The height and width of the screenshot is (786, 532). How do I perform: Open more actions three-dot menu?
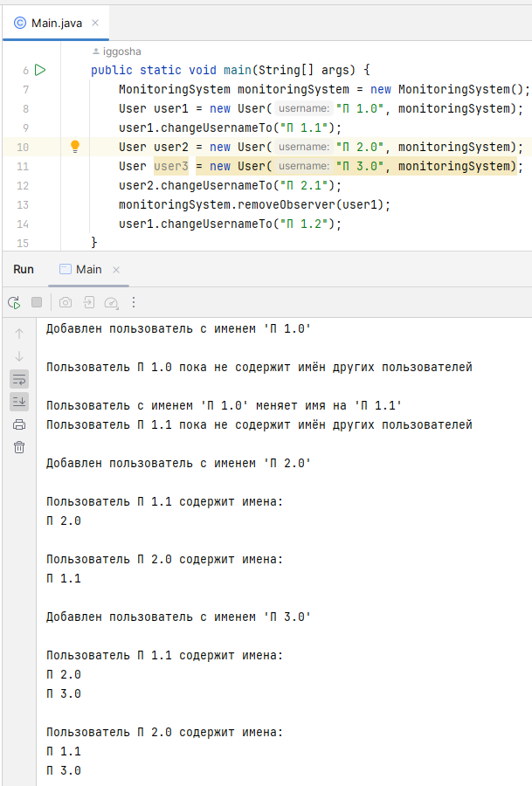pos(134,302)
